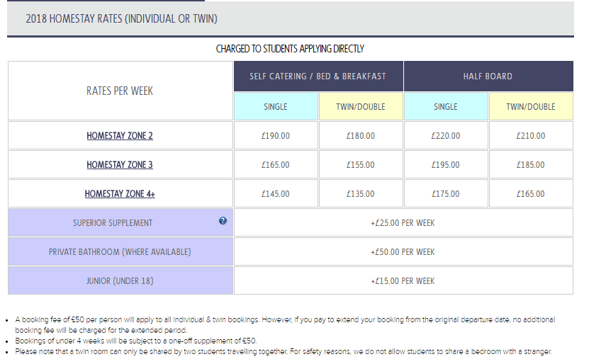Click Zone 4+ self catering single £145.00 cell
The image size is (589, 364).
(276, 194)
